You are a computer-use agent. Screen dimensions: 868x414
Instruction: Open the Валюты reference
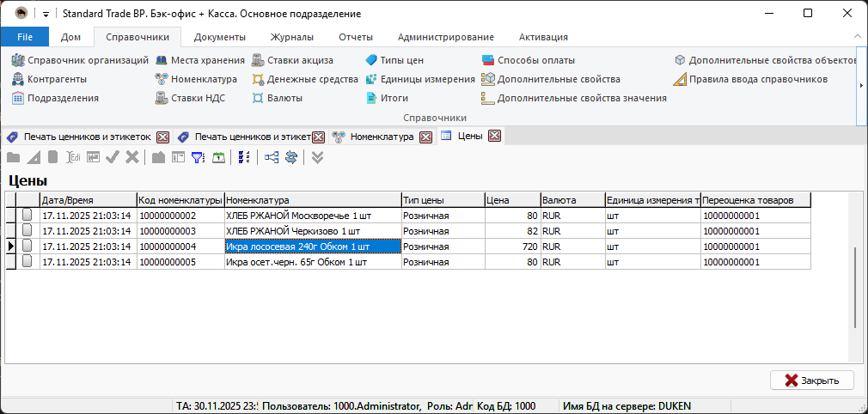(x=277, y=98)
